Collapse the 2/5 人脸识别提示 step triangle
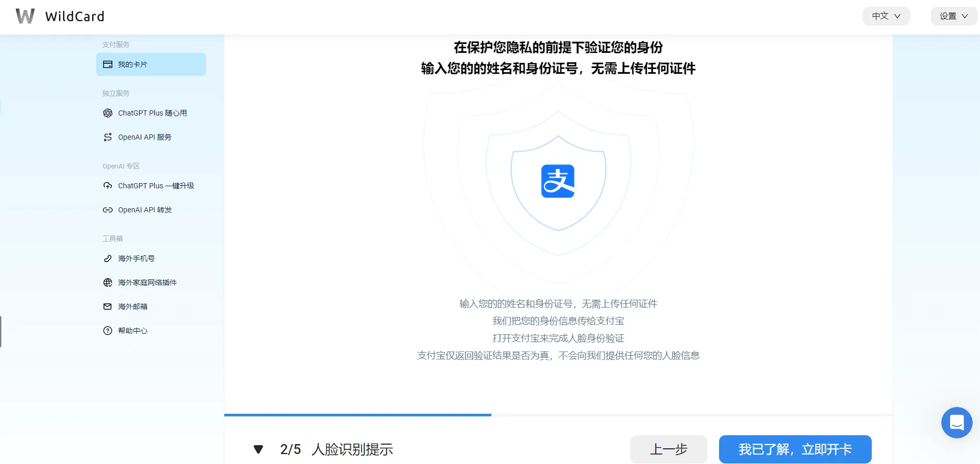The image size is (980, 464). coord(258,449)
